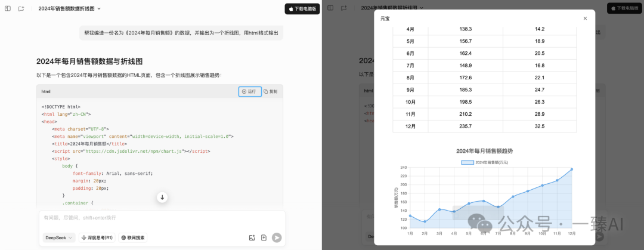
Task: Click the 2024年每月销售额趋势 chart title
Action: [x=484, y=151]
